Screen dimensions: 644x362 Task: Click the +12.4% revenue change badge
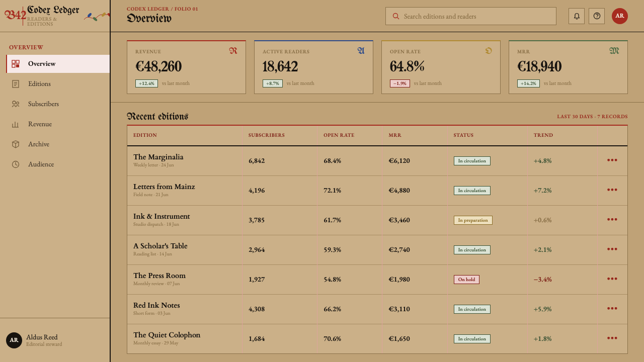[146, 83]
